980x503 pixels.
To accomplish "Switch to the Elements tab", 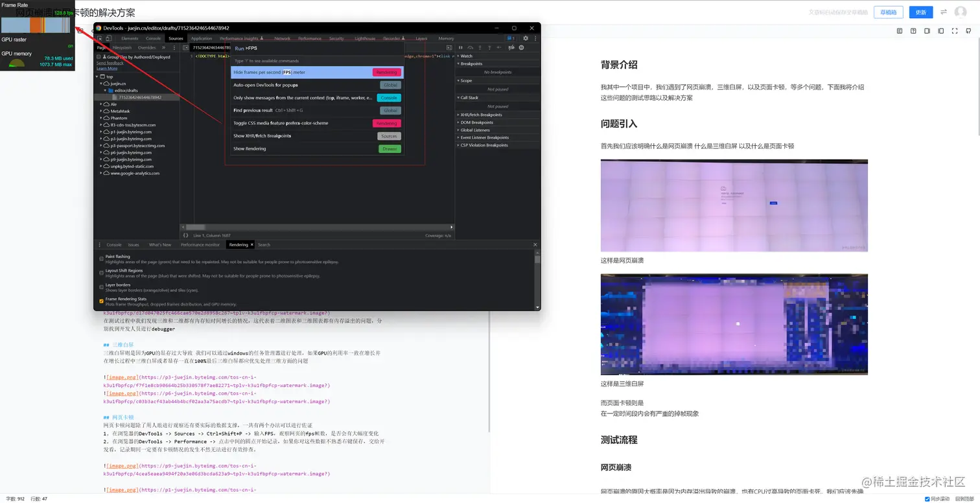I will point(130,38).
